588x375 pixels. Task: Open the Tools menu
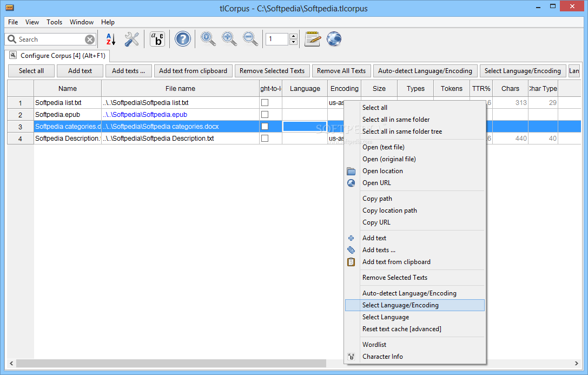(x=55, y=22)
